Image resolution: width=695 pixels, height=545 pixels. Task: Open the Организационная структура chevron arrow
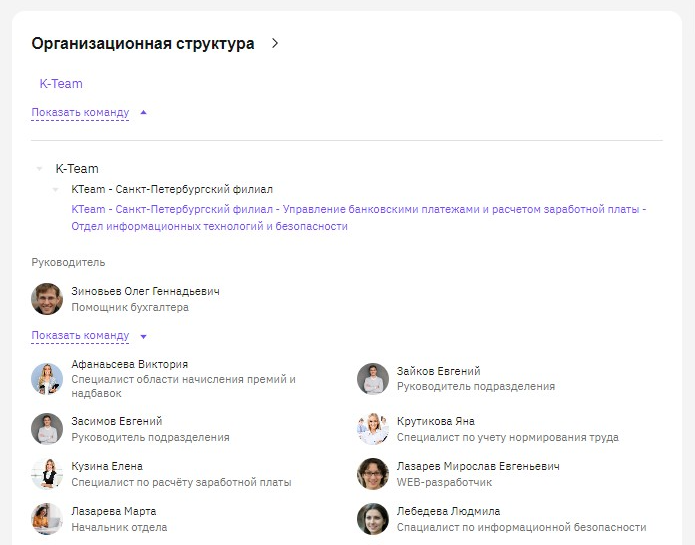click(x=275, y=43)
